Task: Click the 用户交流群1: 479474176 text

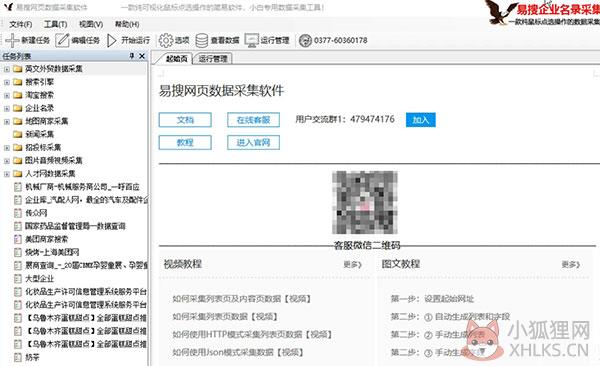Action: point(345,119)
